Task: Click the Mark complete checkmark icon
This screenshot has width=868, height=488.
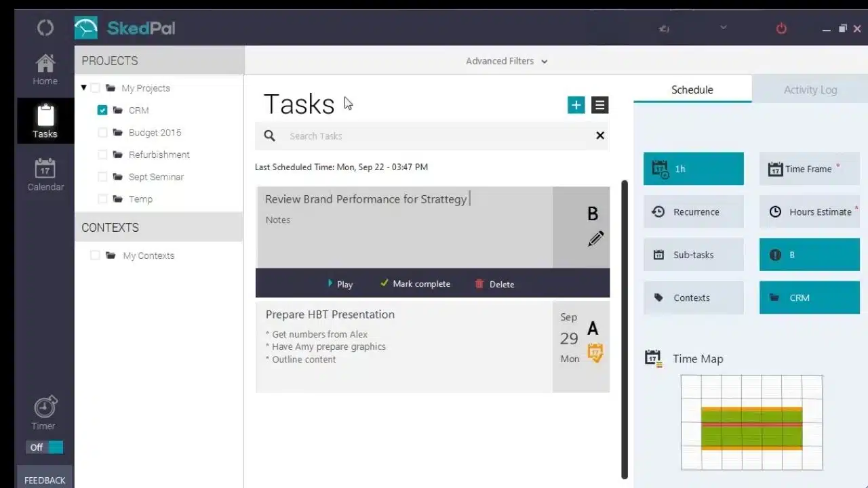Action: (x=384, y=283)
